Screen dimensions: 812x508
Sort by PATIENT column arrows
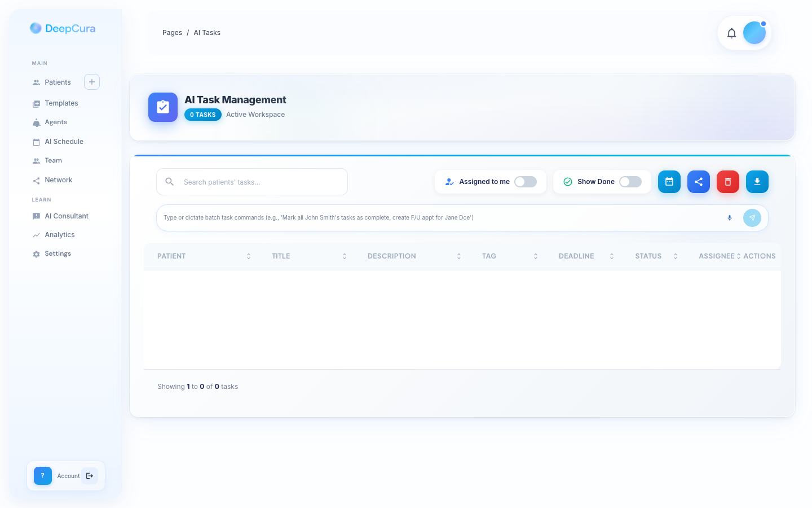(x=249, y=256)
